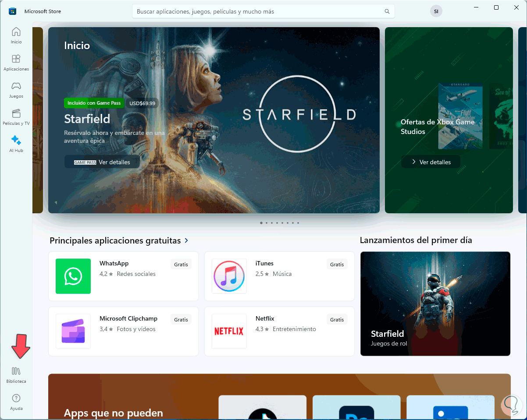The height and width of the screenshot is (420, 527).
Task: Open AI Hub in sidebar
Action: (16, 144)
